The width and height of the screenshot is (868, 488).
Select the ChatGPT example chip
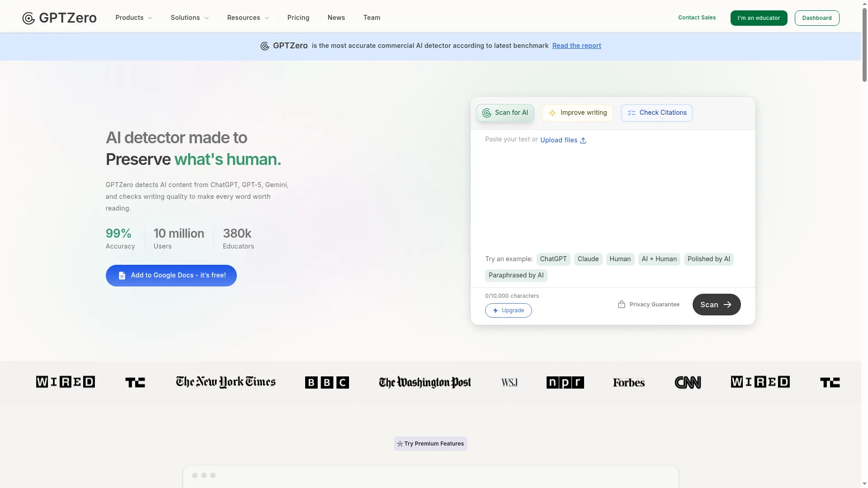coord(553,259)
